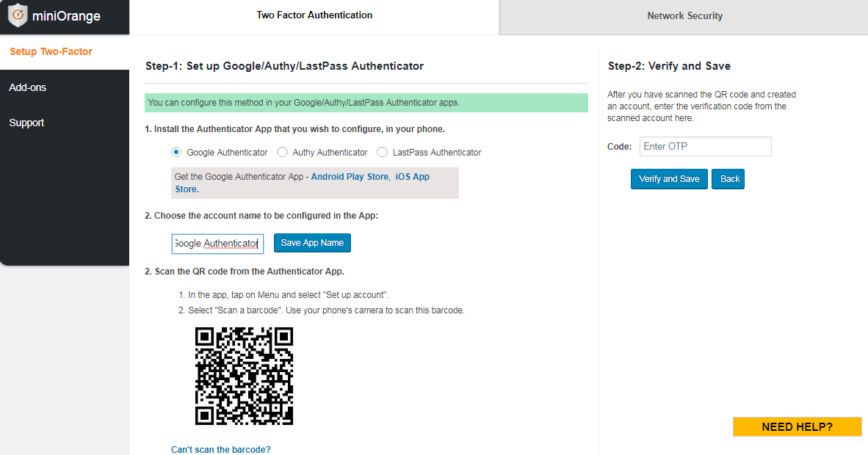
Task: Focus the account name input field
Action: [x=217, y=244]
